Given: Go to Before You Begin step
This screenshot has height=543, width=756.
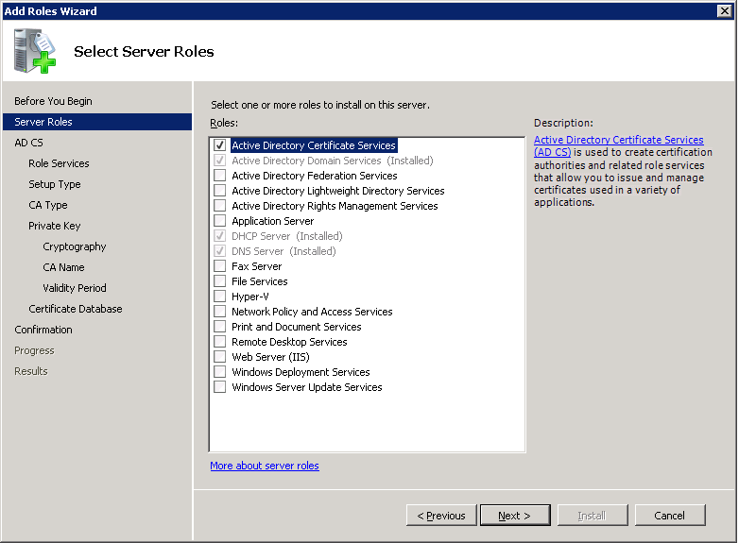Looking at the screenshot, I should pos(53,101).
